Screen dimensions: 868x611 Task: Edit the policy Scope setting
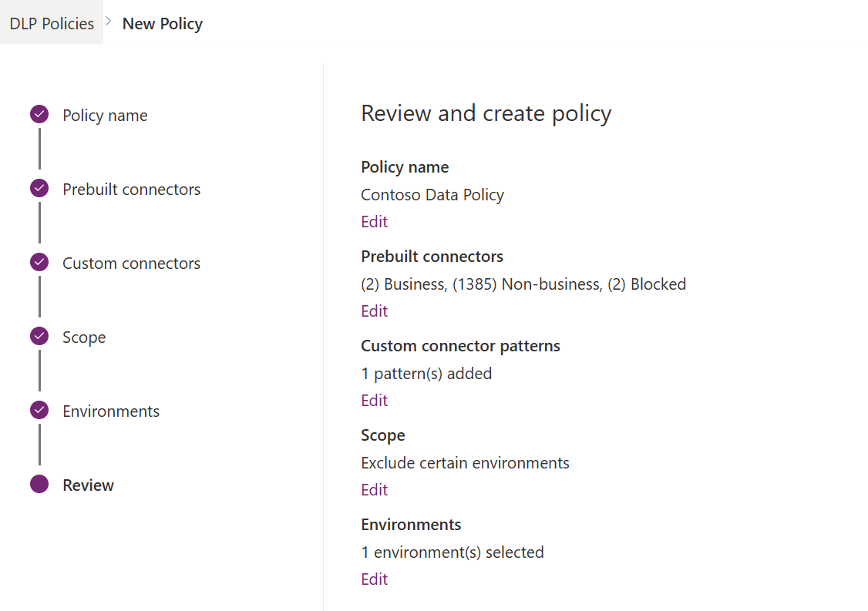374,489
